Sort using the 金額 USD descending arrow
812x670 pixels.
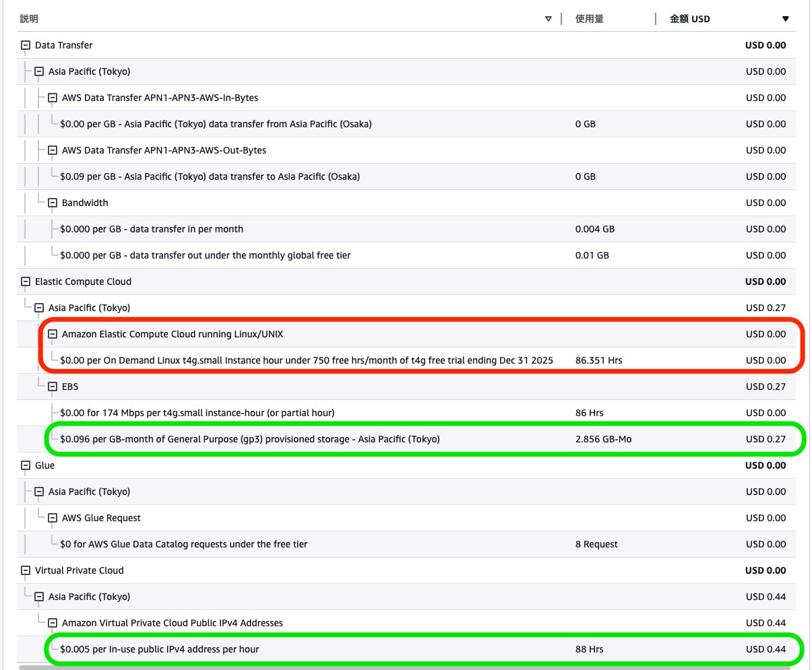click(x=785, y=19)
